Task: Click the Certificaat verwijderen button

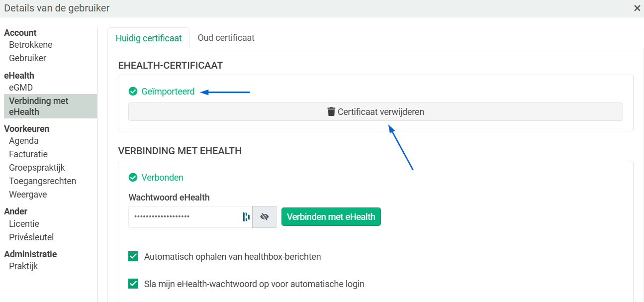Action: 375,112
